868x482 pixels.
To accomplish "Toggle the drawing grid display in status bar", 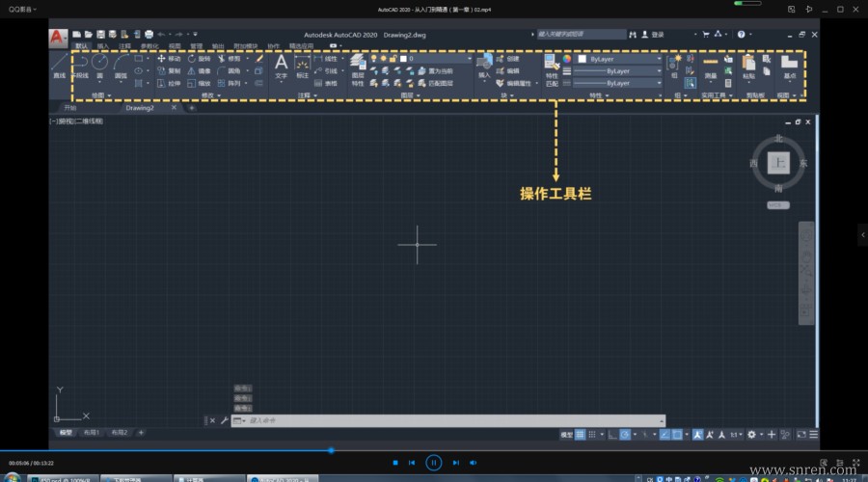I will pyautogui.click(x=580, y=435).
